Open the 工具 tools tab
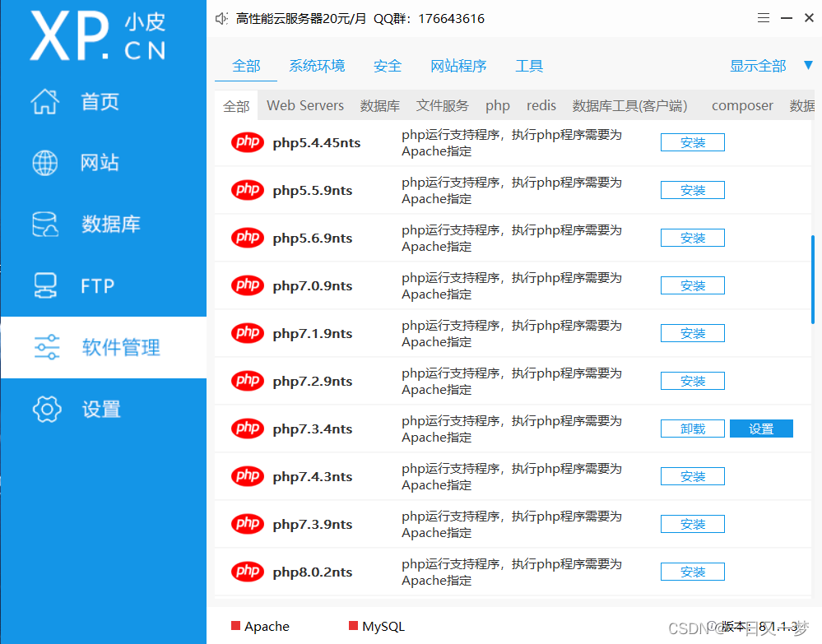The image size is (822, 644). [529, 66]
